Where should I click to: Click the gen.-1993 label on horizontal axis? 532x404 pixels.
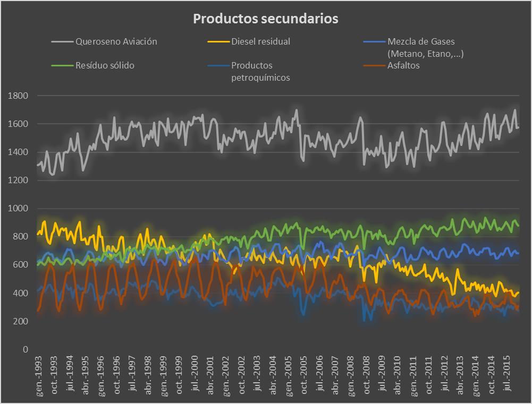pos(39,376)
